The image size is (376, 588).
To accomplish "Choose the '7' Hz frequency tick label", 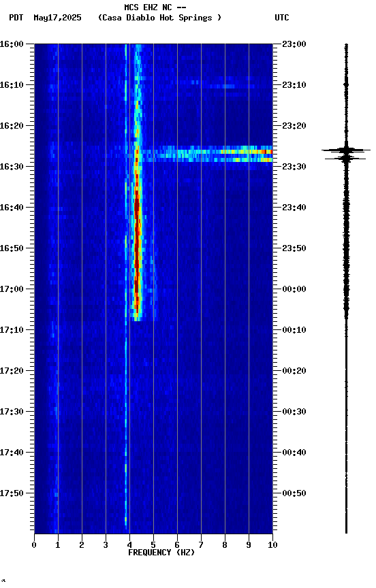I will click(201, 545).
